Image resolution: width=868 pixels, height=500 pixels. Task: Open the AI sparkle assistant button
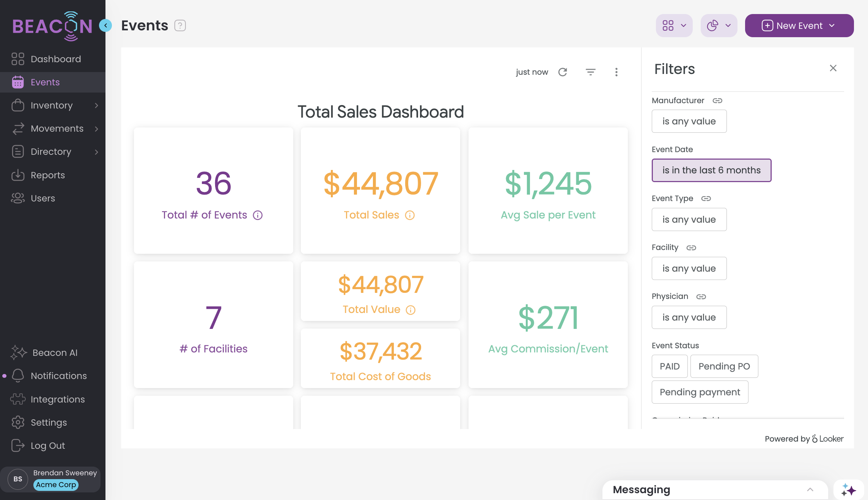coord(848,490)
